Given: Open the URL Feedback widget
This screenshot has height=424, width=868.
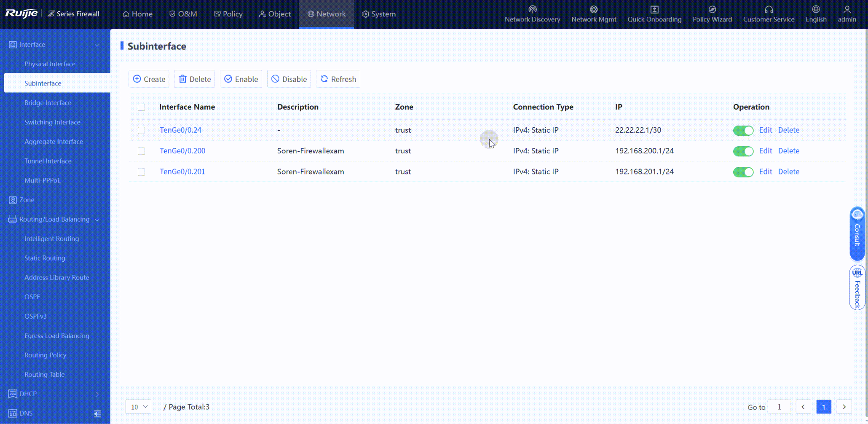Looking at the screenshot, I should click(857, 287).
